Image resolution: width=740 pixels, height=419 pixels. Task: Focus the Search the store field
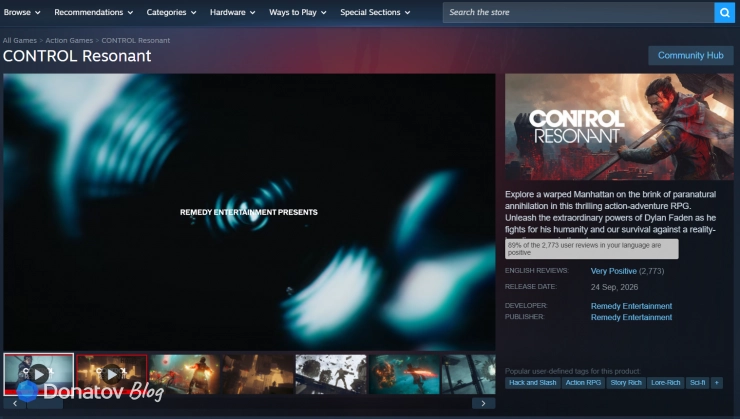click(579, 12)
